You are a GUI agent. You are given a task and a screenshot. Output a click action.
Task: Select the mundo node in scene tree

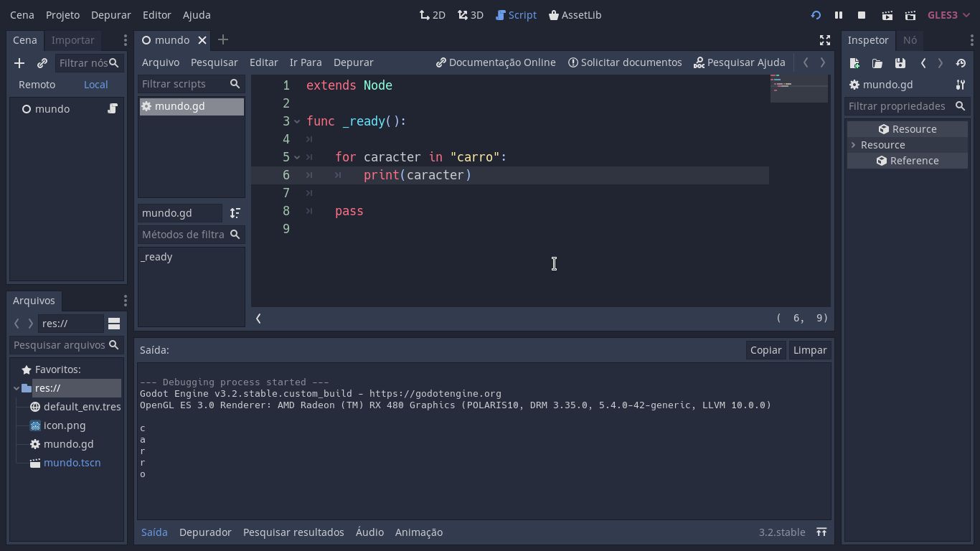click(52, 109)
